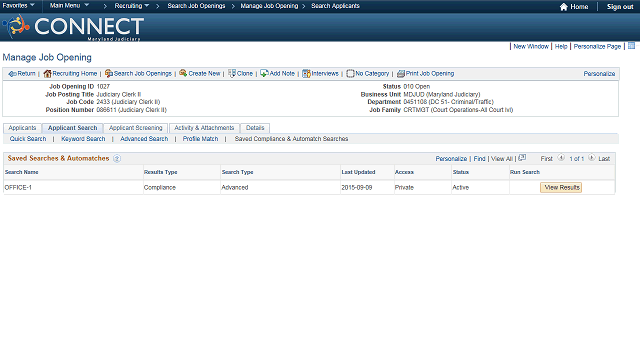Image resolution: width=640 pixels, height=360 pixels.
Task: Click the 2015-09-09 last updated cell
Action: [x=357, y=188]
